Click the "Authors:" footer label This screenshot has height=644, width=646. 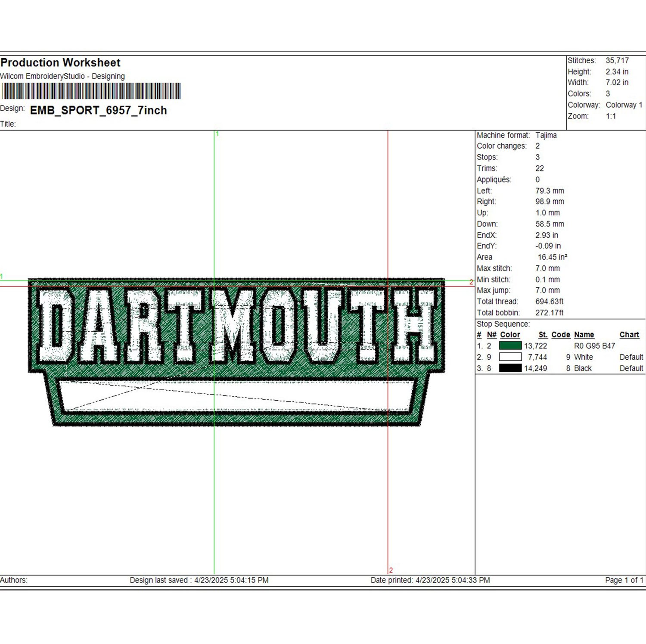14,580
